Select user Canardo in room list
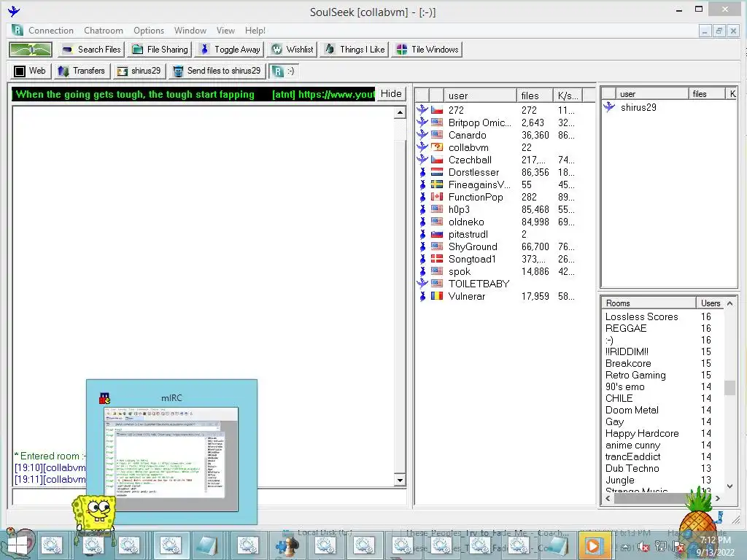This screenshot has height=560, width=747. pyautogui.click(x=467, y=135)
